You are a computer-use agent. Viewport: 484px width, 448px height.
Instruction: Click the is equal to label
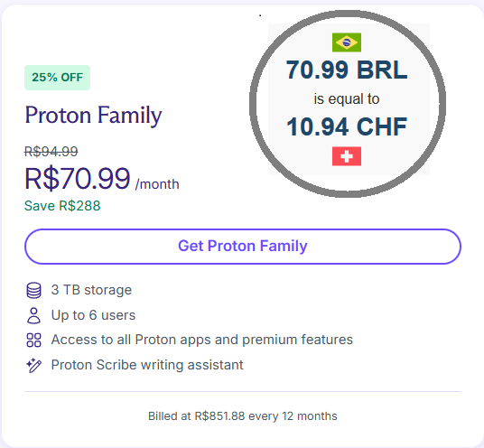point(347,99)
